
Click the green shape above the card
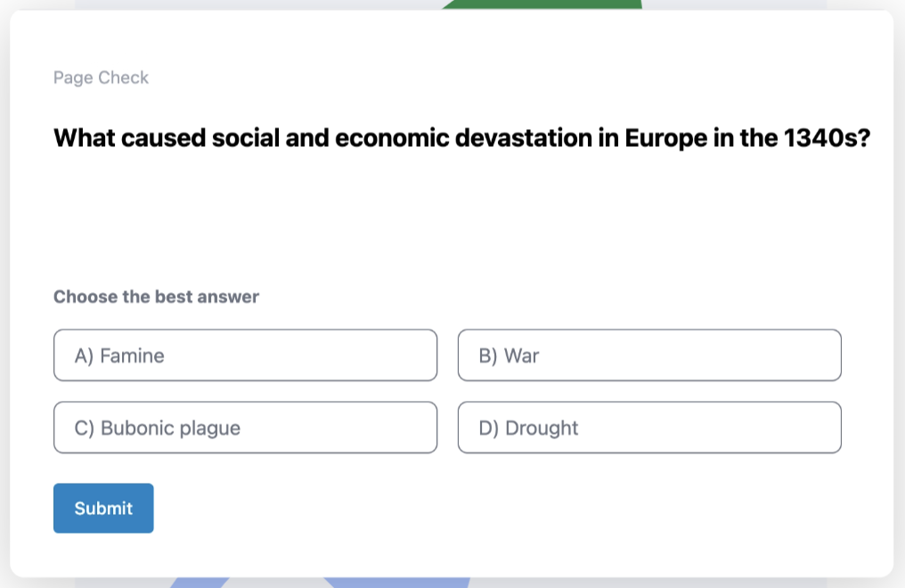543,4
